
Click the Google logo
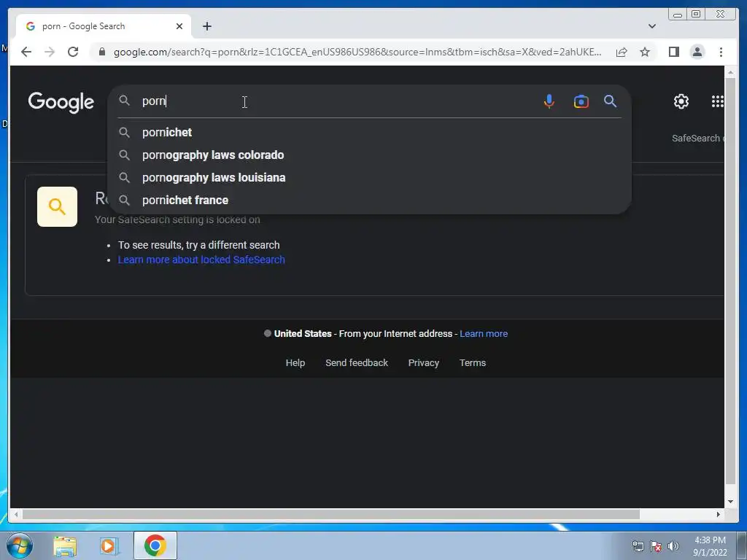(61, 102)
